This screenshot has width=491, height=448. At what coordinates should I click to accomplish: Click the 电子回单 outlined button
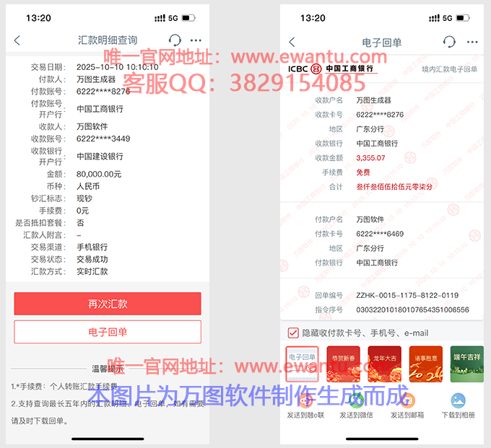[108, 332]
